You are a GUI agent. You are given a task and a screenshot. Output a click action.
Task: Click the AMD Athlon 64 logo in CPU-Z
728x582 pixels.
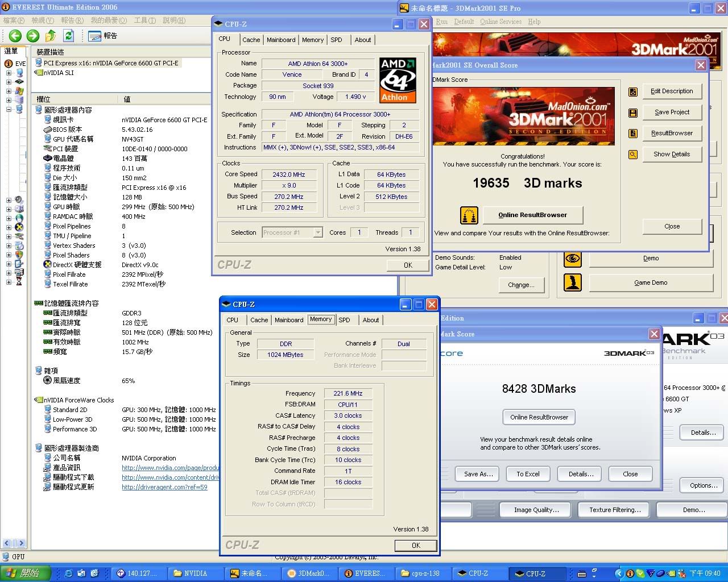tap(398, 80)
